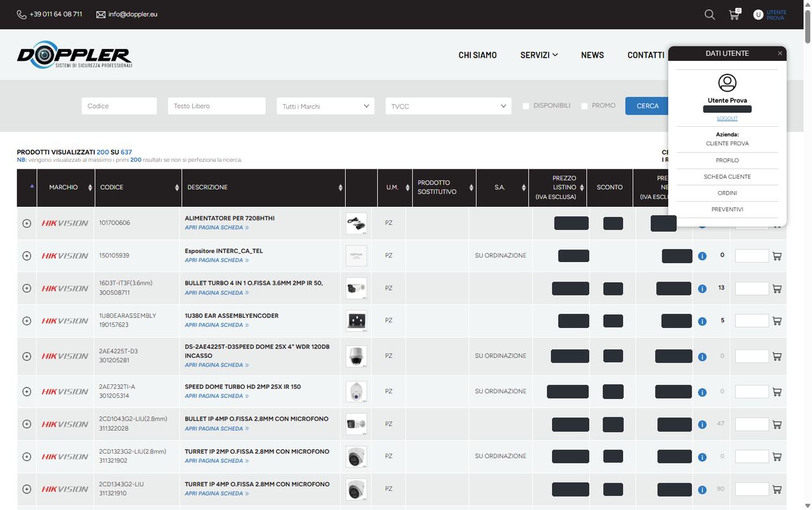This screenshot has height=510, width=812.
Task: Click info icon for BULLET TURBO 4 IN 1 row
Action: click(x=702, y=289)
